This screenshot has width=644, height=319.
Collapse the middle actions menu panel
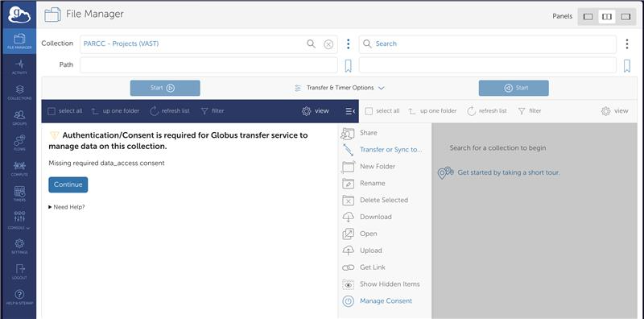[350, 111]
